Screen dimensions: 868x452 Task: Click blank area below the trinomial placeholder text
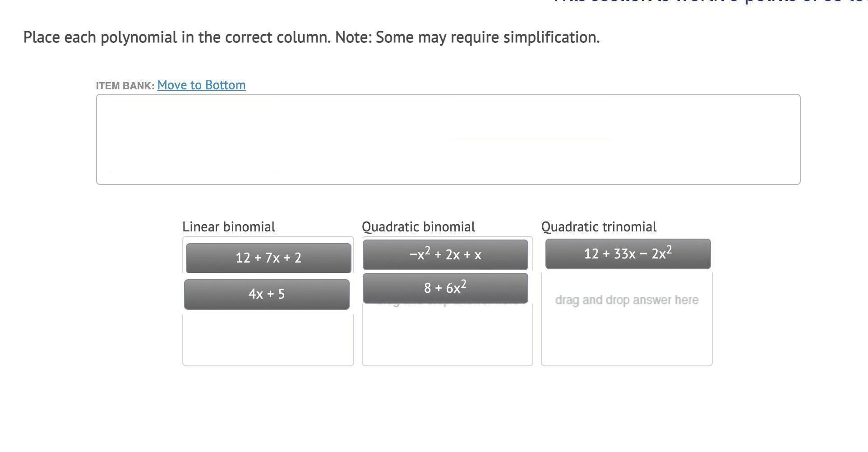click(x=627, y=339)
